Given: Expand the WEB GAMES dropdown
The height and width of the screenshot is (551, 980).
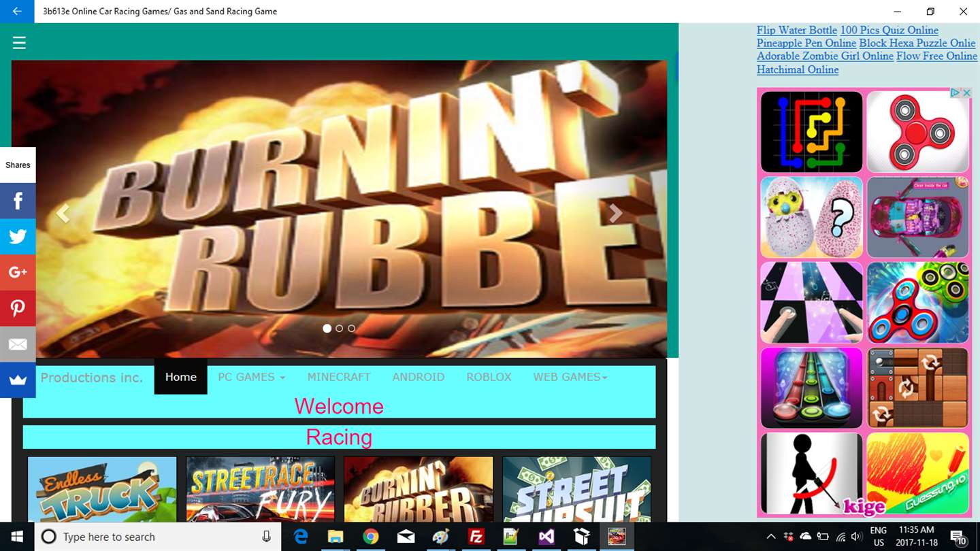Looking at the screenshot, I should (x=570, y=377).
